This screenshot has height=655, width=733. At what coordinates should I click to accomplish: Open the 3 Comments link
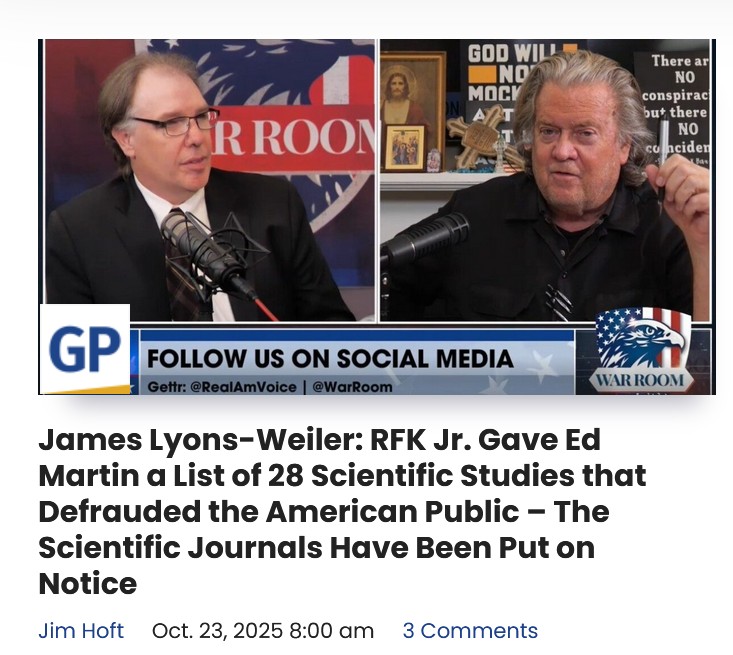pyautogui.click(x=470, y=630)
